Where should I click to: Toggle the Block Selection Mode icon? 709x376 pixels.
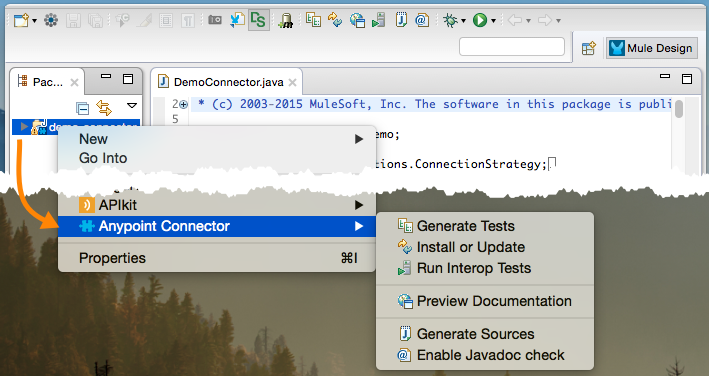166,20
